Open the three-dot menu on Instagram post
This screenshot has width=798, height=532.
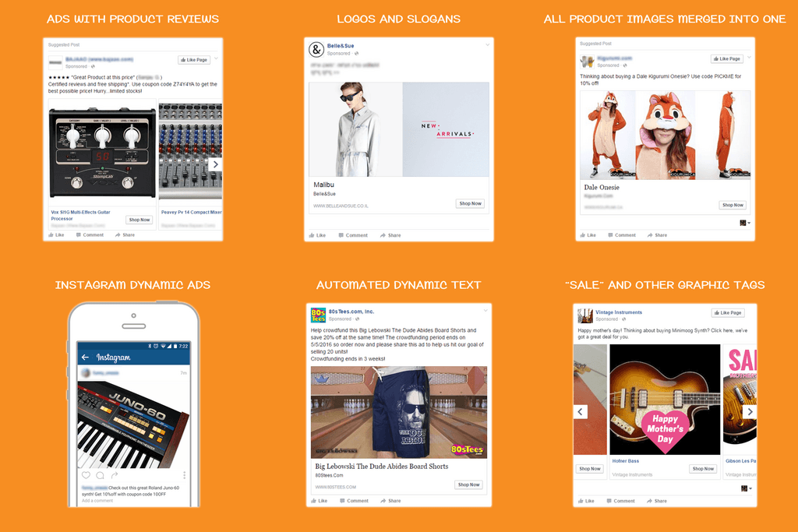184,475
